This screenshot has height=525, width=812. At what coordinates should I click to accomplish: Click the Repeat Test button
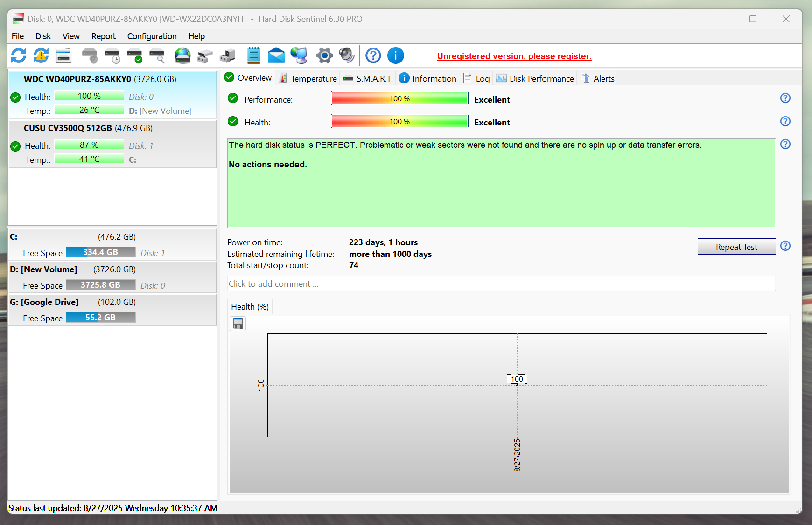click(736, 247)
